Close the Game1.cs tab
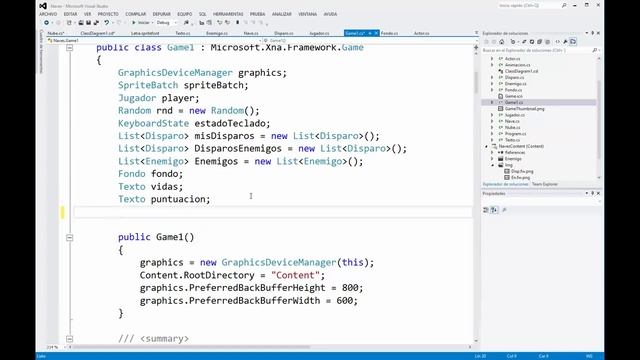This screenshot has width=640, height=360. click(x=376, y=33)
